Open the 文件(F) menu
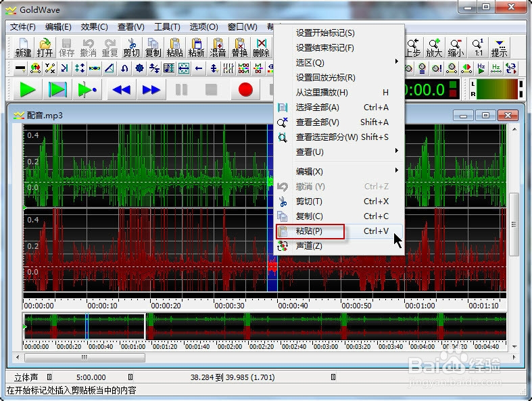This screenshot has height=401, width=532. pyautogui.click(x=23, y=27)
